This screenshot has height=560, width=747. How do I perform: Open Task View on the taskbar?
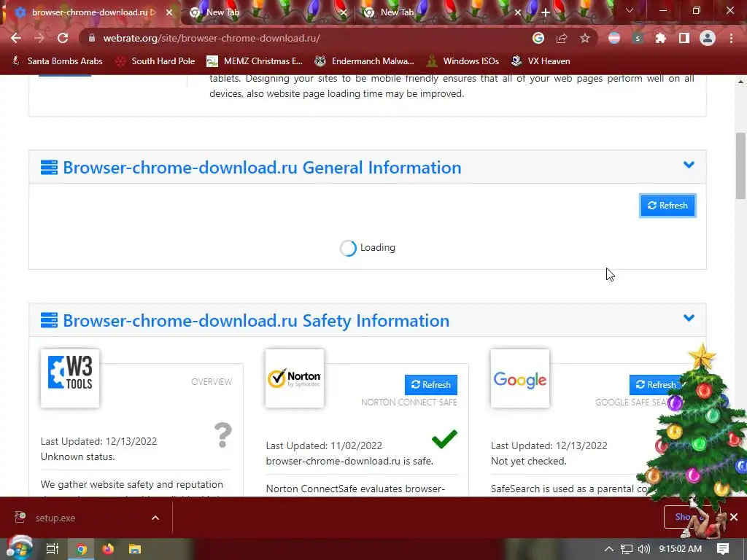[x=53, y=549]
